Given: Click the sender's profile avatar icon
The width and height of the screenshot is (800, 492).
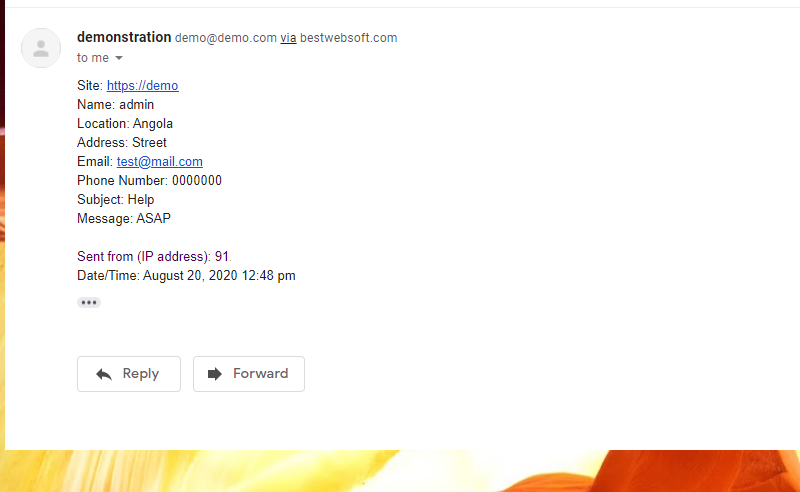Looking at the screenshot, I should click(41, 48).
